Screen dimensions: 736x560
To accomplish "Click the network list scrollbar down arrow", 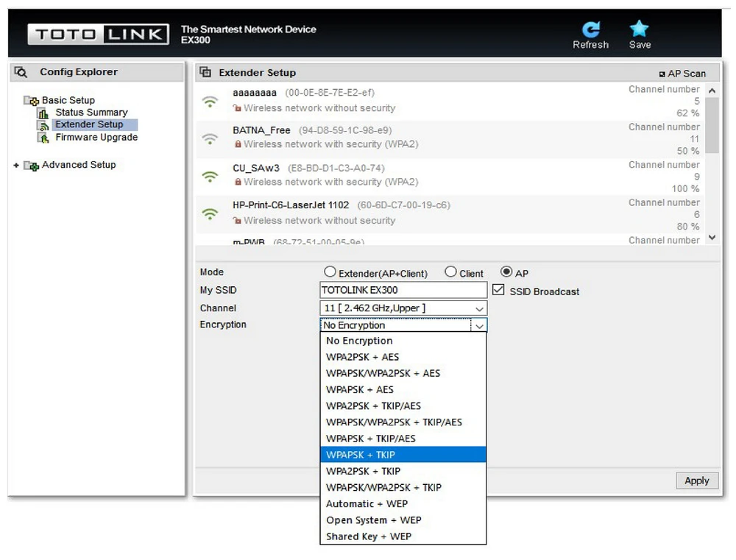I will (x=711, y=238).
